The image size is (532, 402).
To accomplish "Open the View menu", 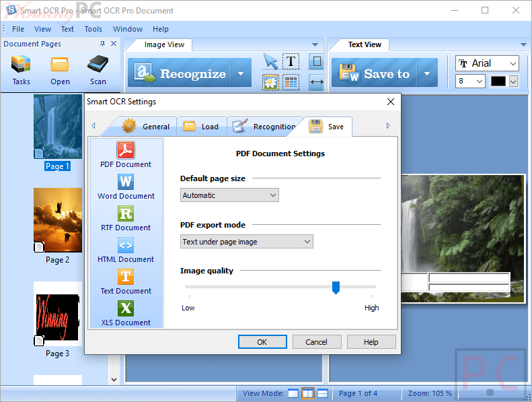I will tap(42, 29).
